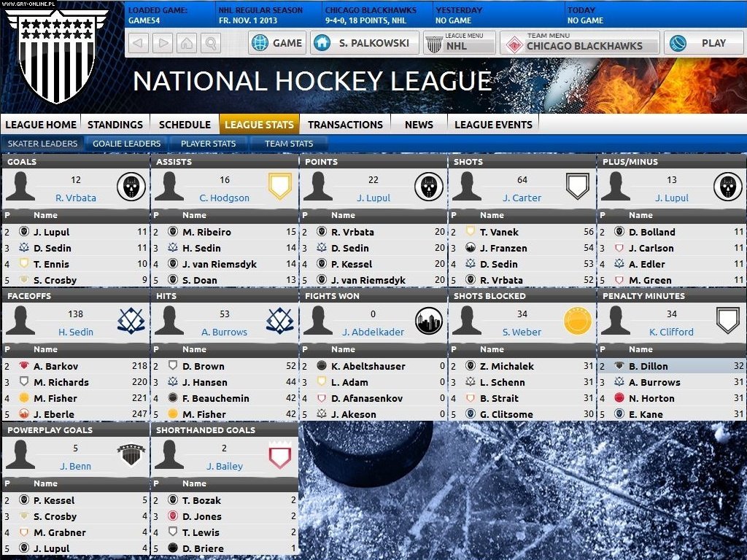Go to the STANDINGS section
This screenshot has height=560, width=747.
pos(115,125)
